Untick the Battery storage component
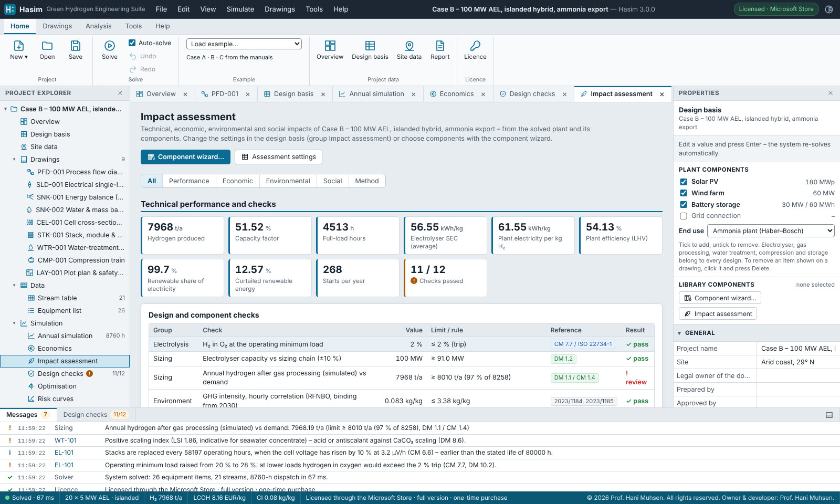840x504 pixels. click(x=684, y=205)
